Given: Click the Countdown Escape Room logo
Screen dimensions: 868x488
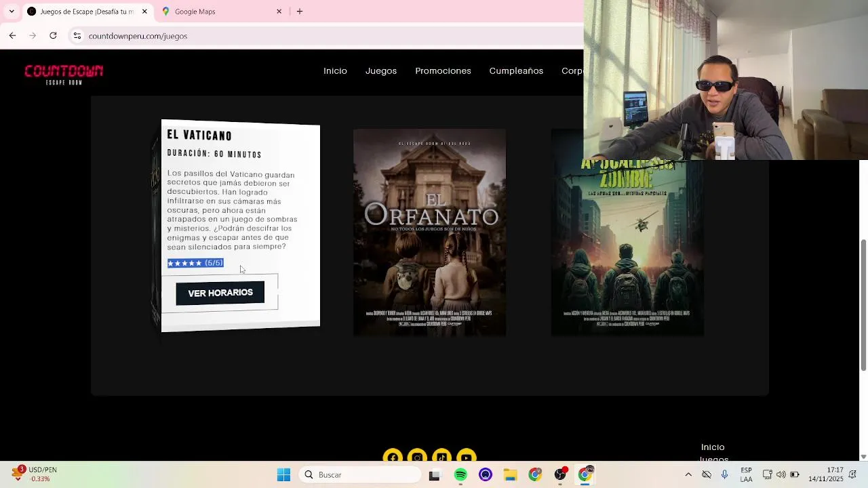Looking at the screenshot, I should [64, 75].
